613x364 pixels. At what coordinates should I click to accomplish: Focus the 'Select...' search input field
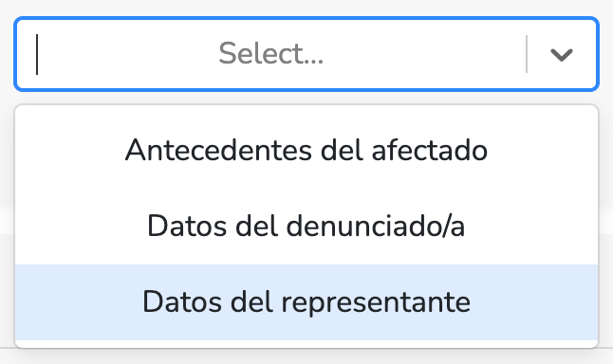[270, 54]
